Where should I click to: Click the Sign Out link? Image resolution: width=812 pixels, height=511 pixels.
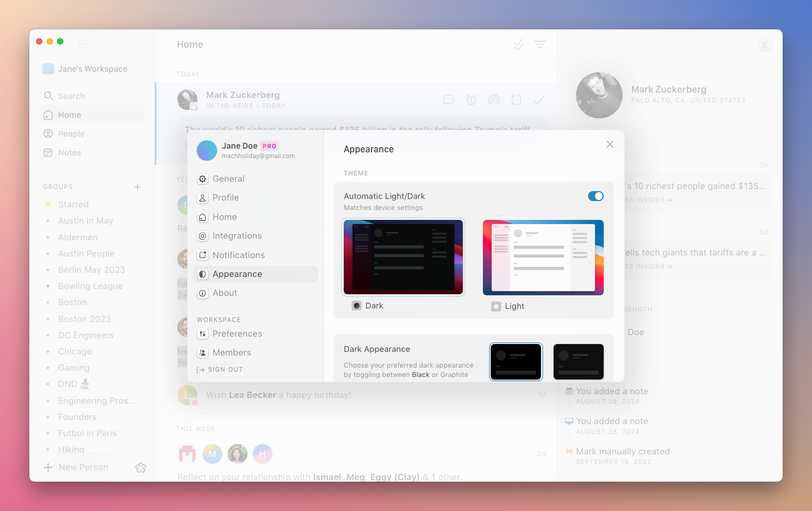[x=220, y=370]
